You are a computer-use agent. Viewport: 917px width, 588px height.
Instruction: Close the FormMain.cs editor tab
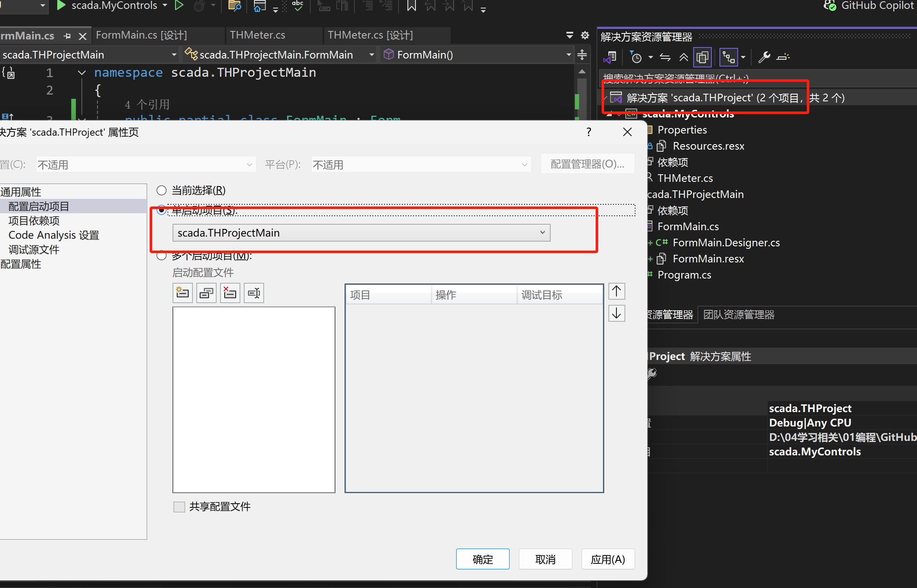click(x=83, y=36)
